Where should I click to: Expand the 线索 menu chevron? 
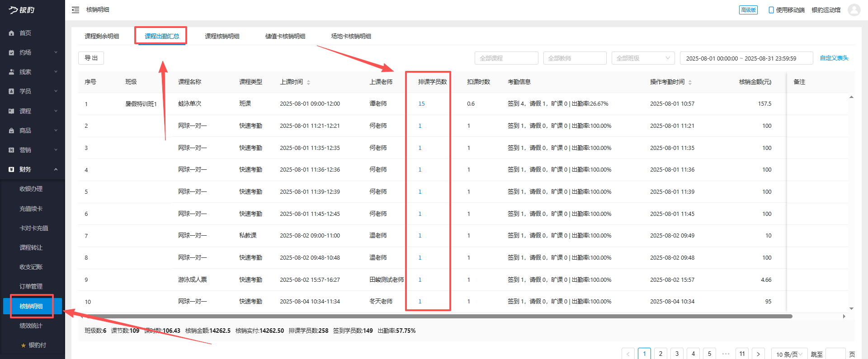coord(56,72)
